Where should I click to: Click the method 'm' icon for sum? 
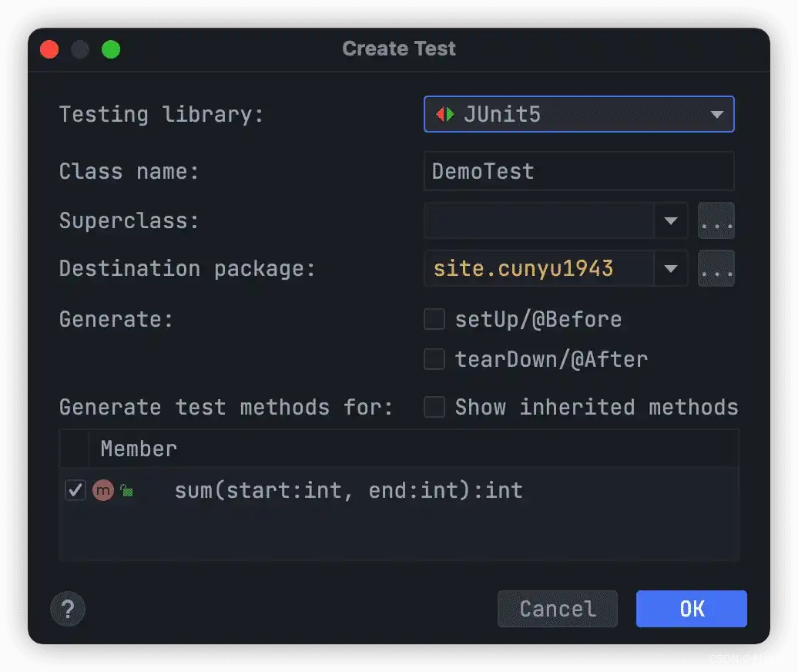[x=102, y=490]
